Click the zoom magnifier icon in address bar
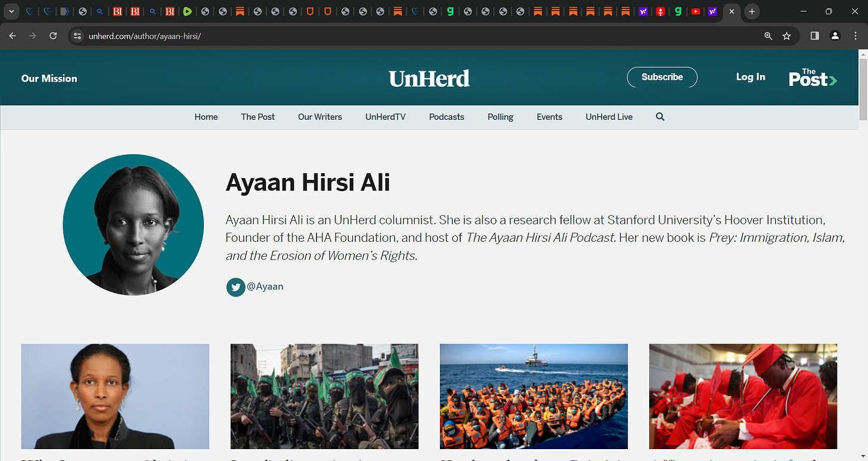 (x=768, y=36)
